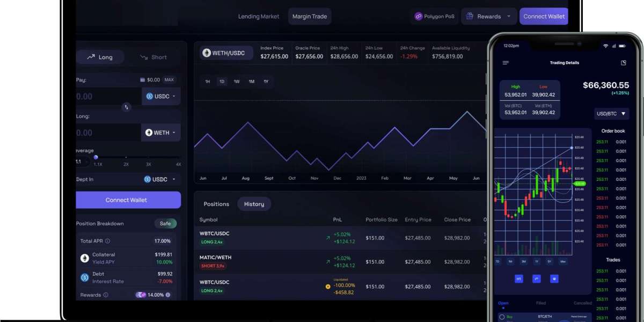Image resolution: width=644 pixels, height=322 pixels.
Task: Click the Polygon PoS network icon
Action: tap(419, 17)
